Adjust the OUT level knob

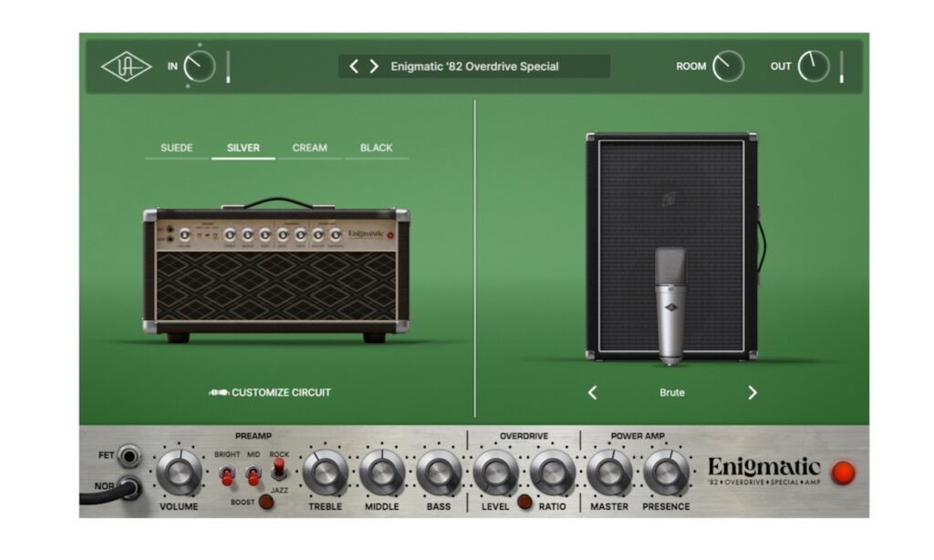(x=813, y=67)
